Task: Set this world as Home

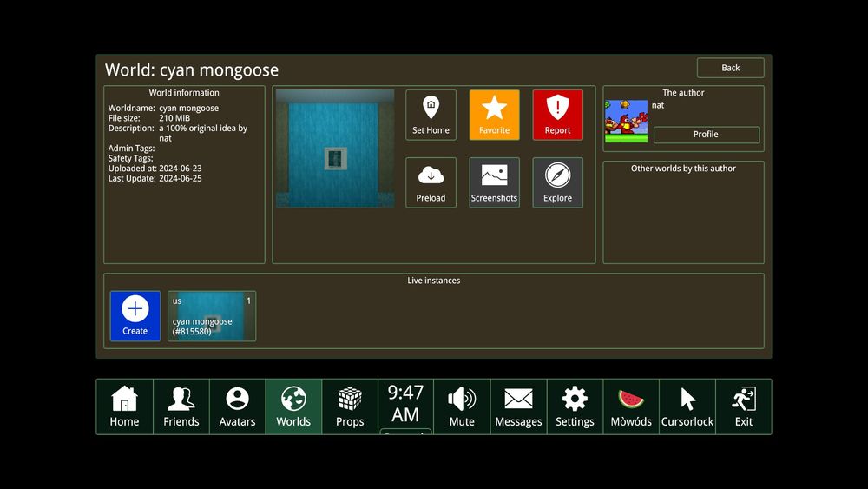Action: point(431,115)
